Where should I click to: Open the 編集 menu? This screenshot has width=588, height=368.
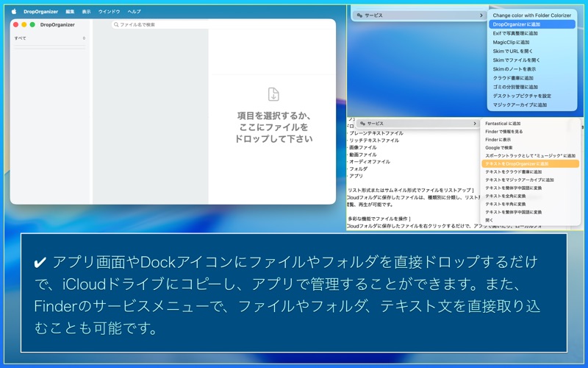click(x=70, y=12)
